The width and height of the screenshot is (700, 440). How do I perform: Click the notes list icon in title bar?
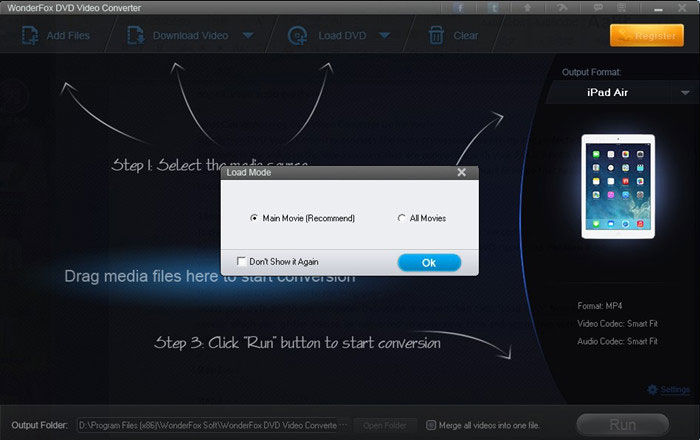[x=621, y=8]
